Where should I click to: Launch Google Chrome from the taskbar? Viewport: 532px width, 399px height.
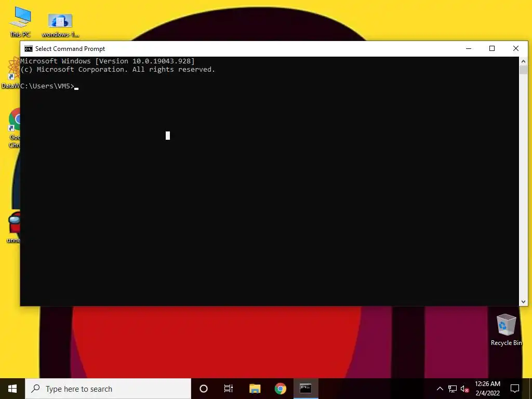click(280, 389)
